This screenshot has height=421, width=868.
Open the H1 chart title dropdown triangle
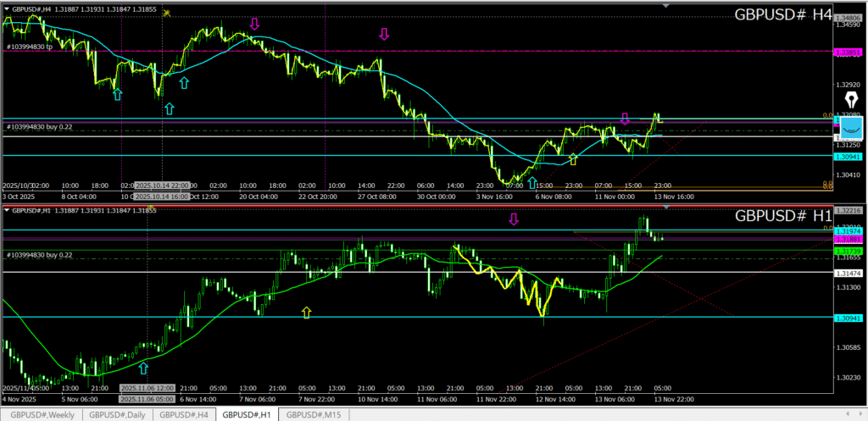pyautogui.click(x=7, y=209)
